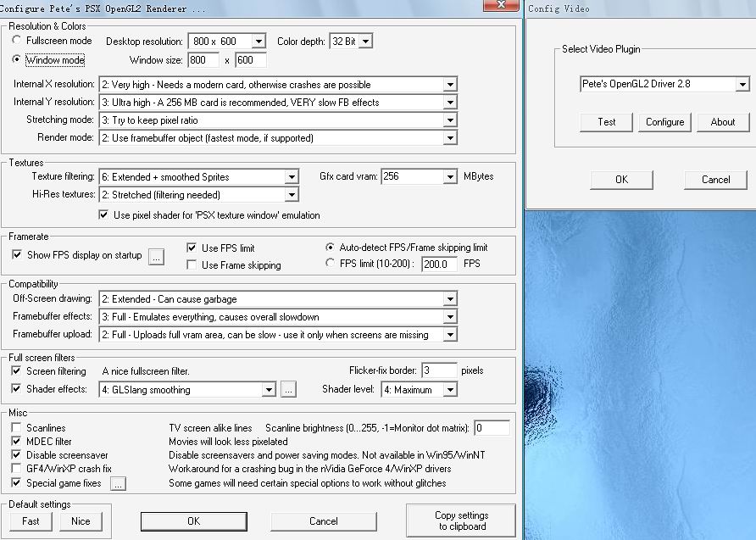Image resolution: width=756 pixels, height=540 pixels.
Task: Enable Scanlines checkbox
Action: point(16,427)
